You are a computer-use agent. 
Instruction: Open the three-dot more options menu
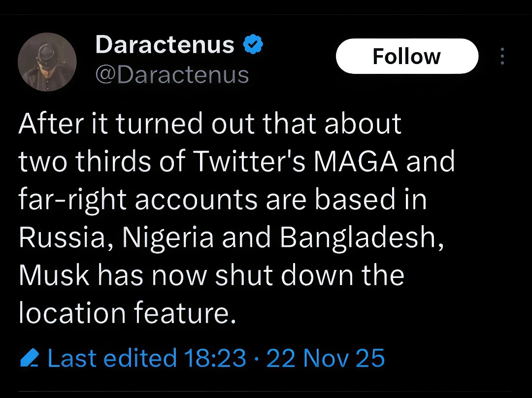point(502,56)
